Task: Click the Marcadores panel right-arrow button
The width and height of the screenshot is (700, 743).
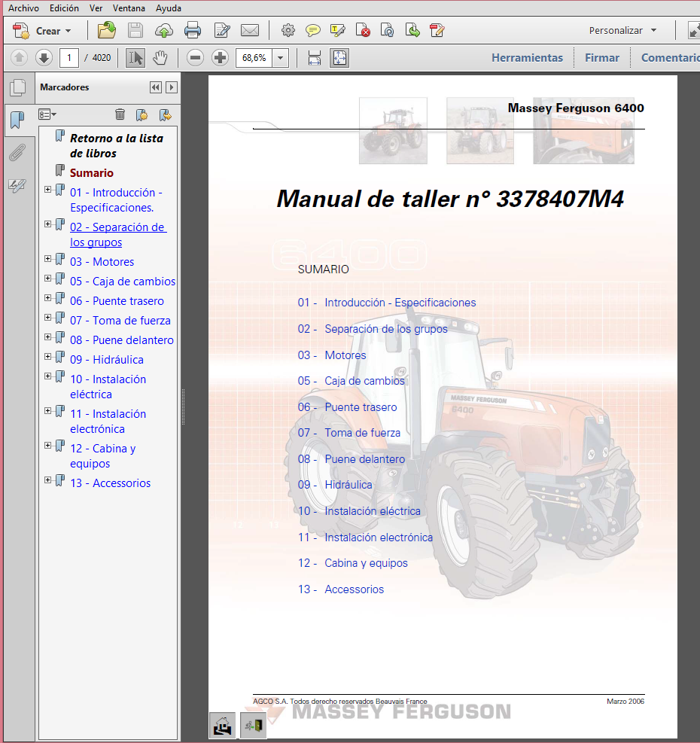Action: (172, 87)
